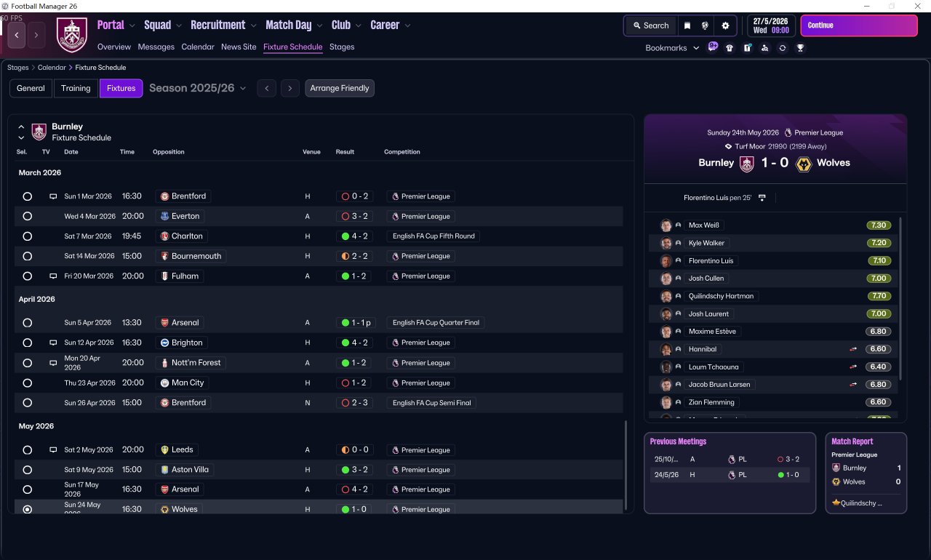Click the substitution arrows icon for Hannibal
The image size is (931, 560).
tap(853, 349)
